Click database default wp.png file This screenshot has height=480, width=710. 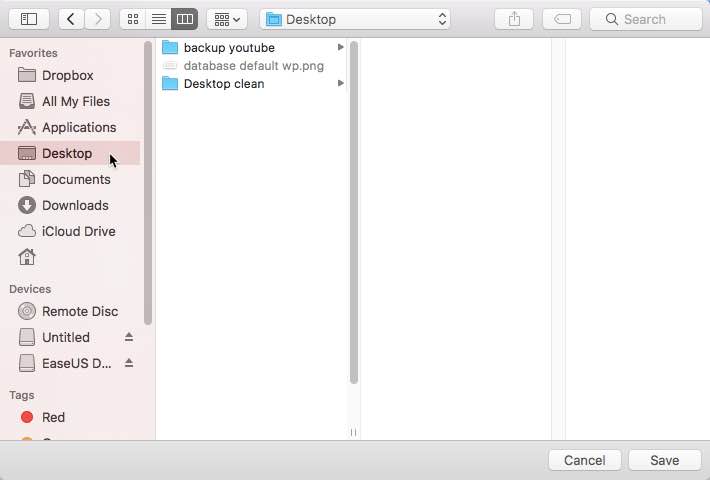251,66
